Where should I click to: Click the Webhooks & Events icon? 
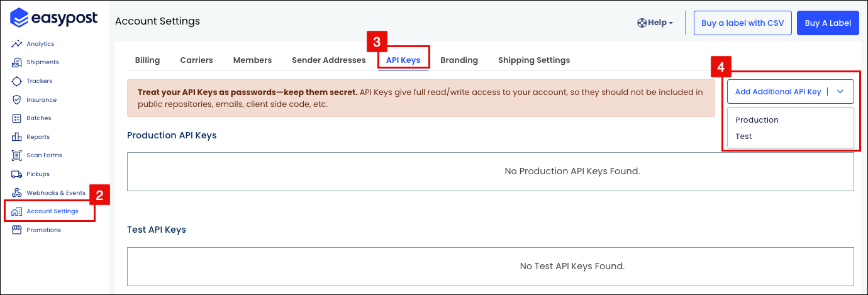(x=17, y=192)
